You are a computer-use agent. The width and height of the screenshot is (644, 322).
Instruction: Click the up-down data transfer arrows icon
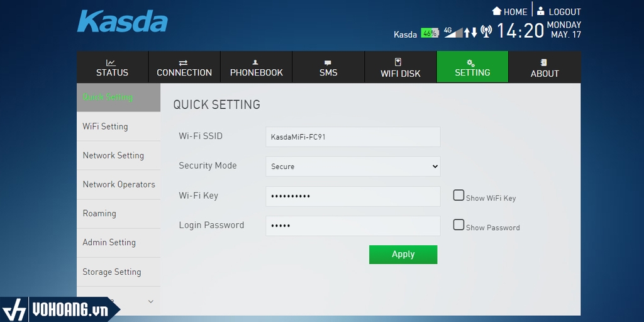tap(470, 33)
